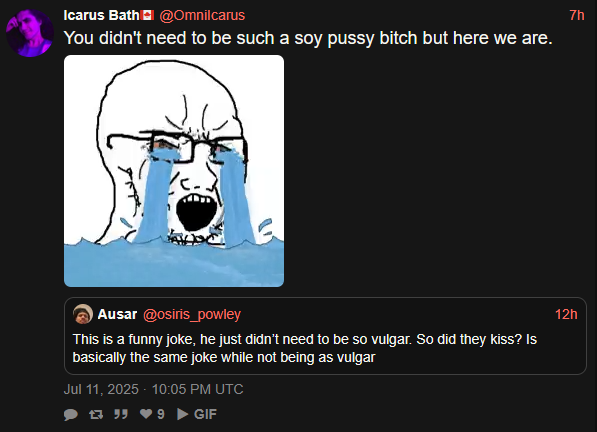Click the main tweet text
This screenshot has width=597, height=432.
pos(308,38)
